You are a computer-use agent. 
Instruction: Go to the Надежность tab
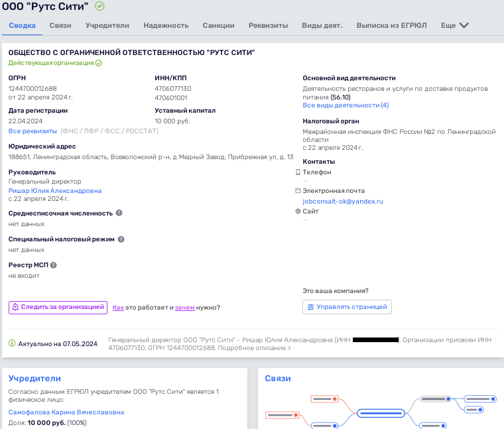point(166,25)
